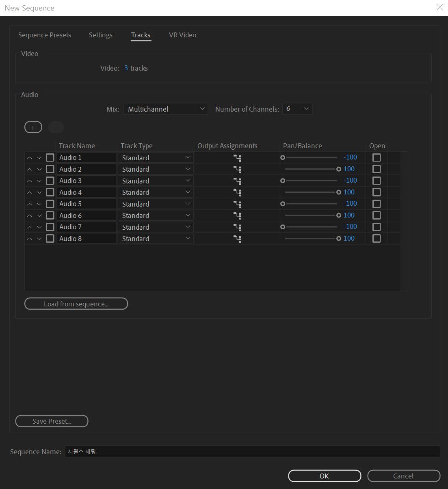Open Track Type dropdown for Audio 4
Screen dimensions: 448x489
[x=156, y=192]
